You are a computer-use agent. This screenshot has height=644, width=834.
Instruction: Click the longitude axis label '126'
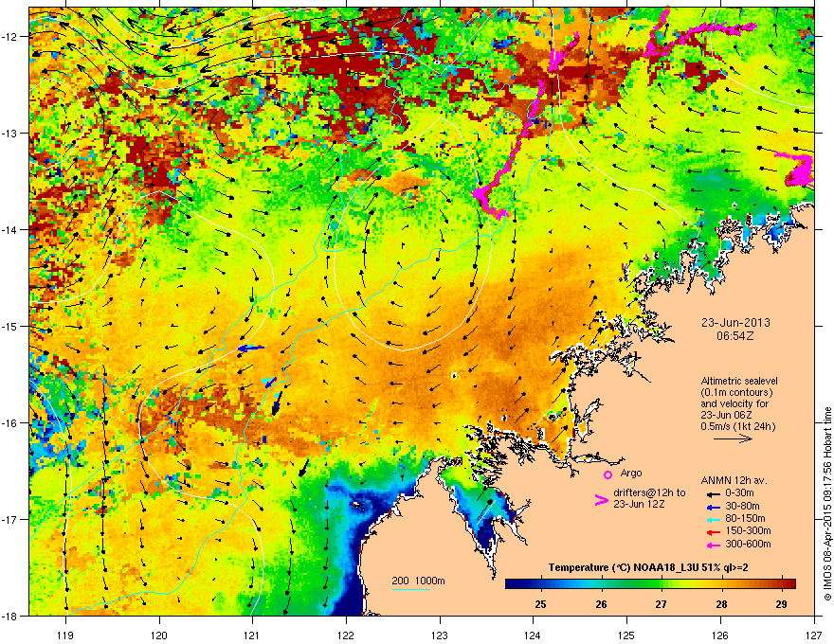[x=720, y=635]
